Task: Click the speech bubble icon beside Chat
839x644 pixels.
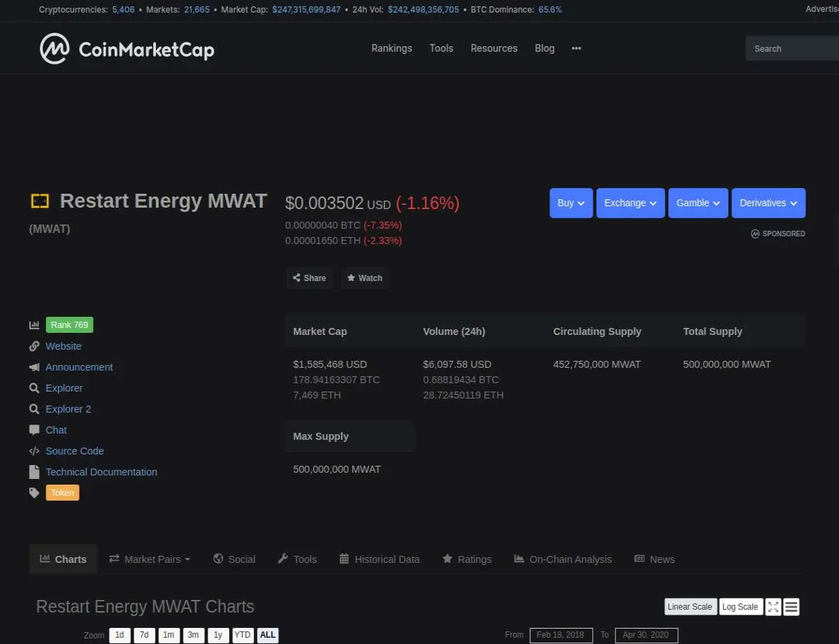Action: coord(34,430)
